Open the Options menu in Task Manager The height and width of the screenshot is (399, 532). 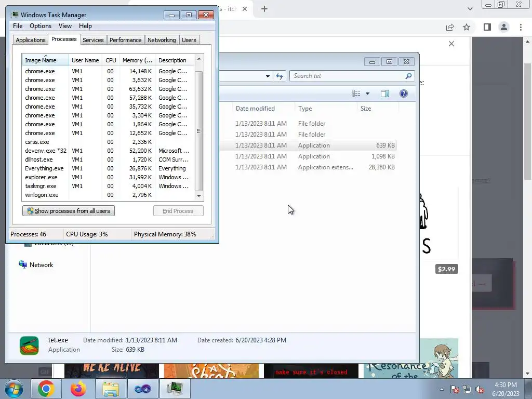point(41,26)
